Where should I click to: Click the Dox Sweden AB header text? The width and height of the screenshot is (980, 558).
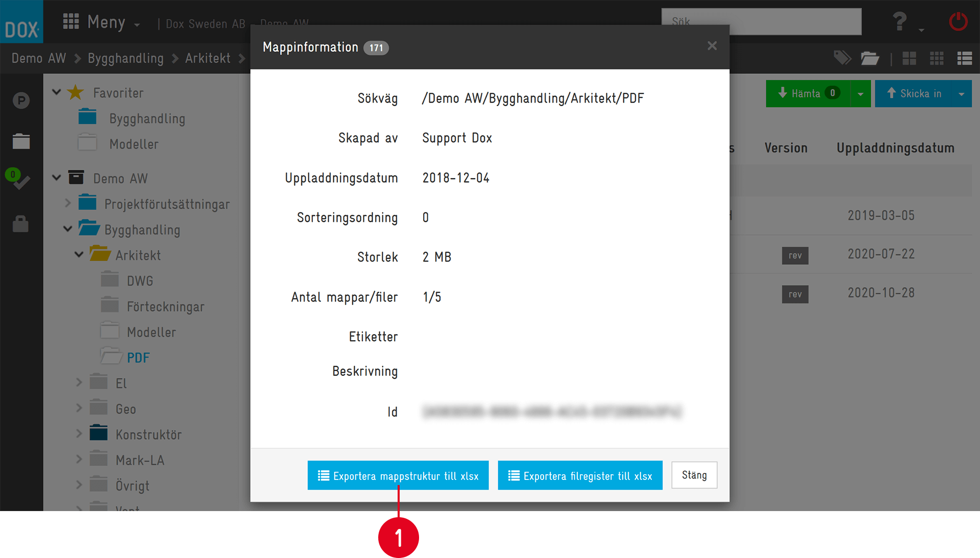point(205,23)
